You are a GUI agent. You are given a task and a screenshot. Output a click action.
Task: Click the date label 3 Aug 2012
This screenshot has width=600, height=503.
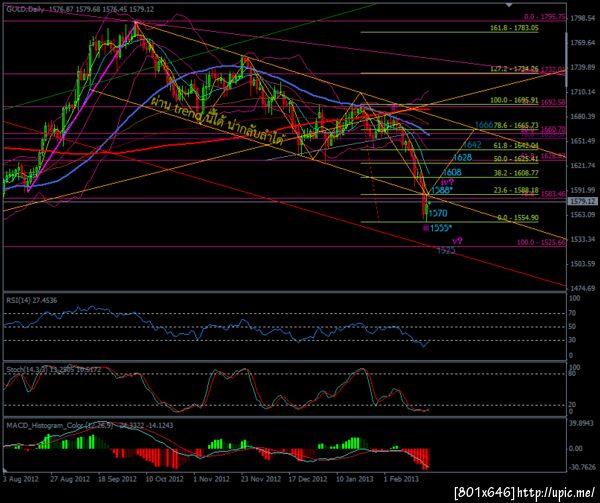point(21,479)
